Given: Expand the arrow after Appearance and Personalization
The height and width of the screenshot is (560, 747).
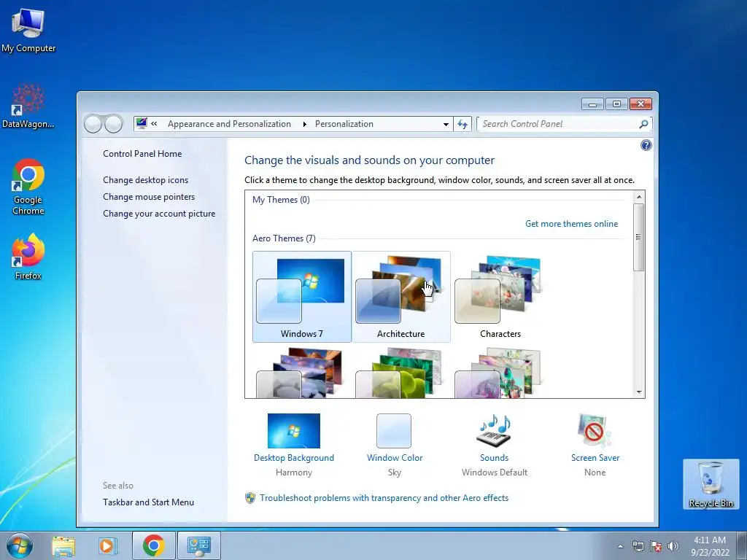Looking at the screenshot, I should pos(304,124).
